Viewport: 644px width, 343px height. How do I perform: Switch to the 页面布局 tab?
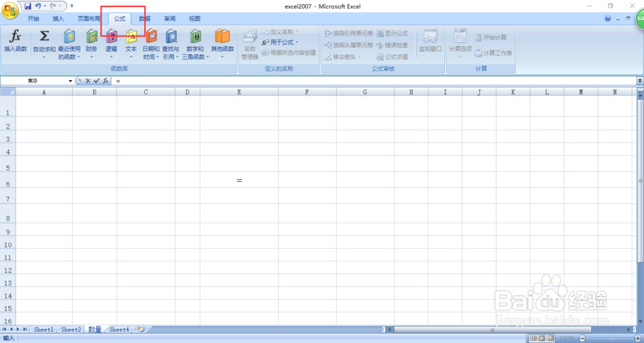pos(89,19)
